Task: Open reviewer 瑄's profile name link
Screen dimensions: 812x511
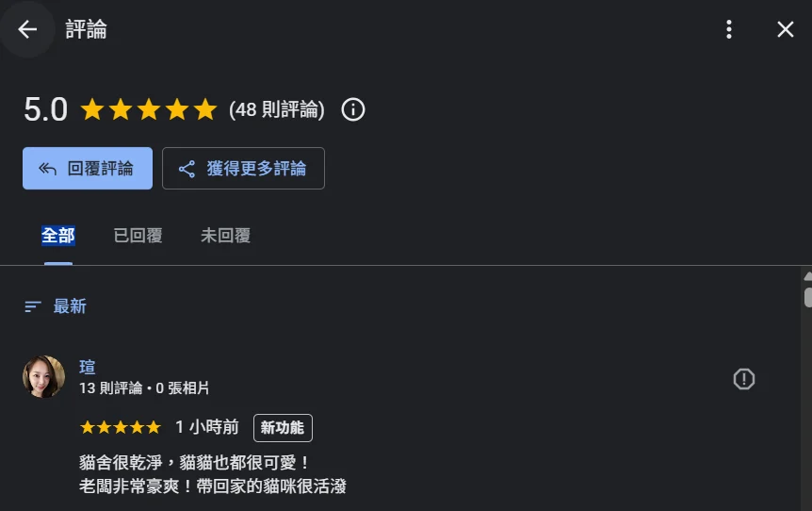Action: [88, 367]
